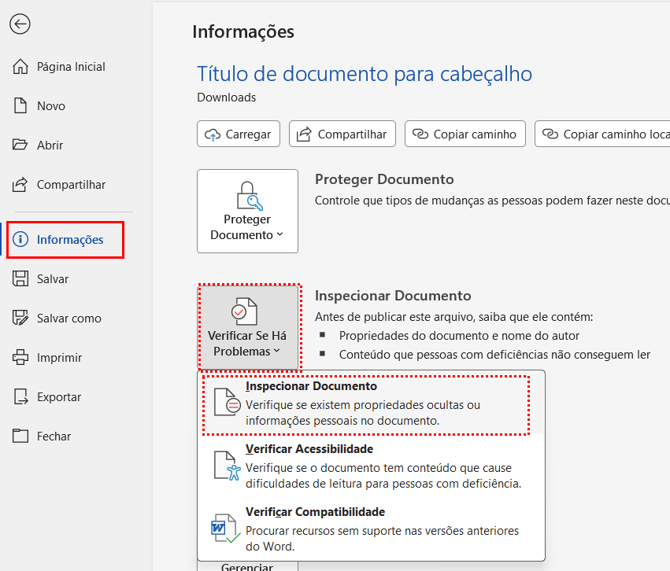Choose Inspecionar Documento from the menu
Screen dimensions: 670x571
366,404
